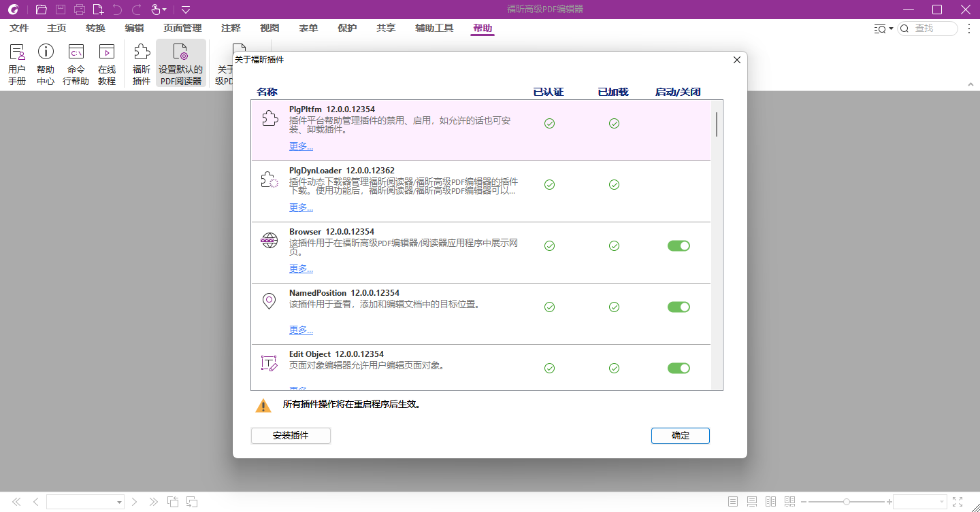Turn off the NamedPosition plugin toggle
Screen dimensions: 980x512
point(679,307)
